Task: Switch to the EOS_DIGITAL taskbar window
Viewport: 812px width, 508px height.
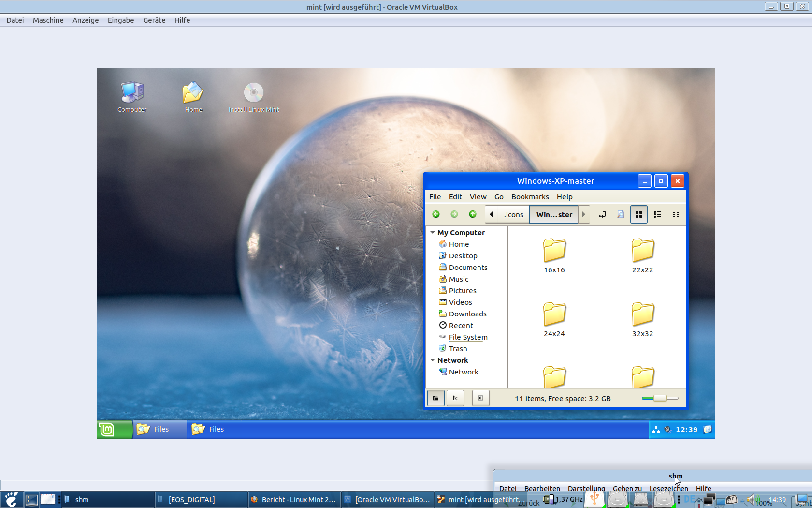Action: (x=201, y=500)
